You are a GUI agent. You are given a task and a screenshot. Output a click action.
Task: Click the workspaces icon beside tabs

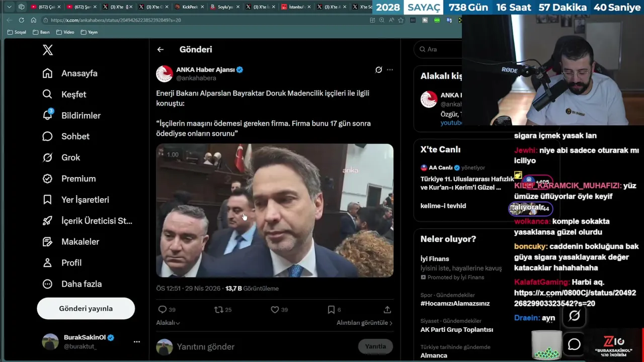[21, 7]
